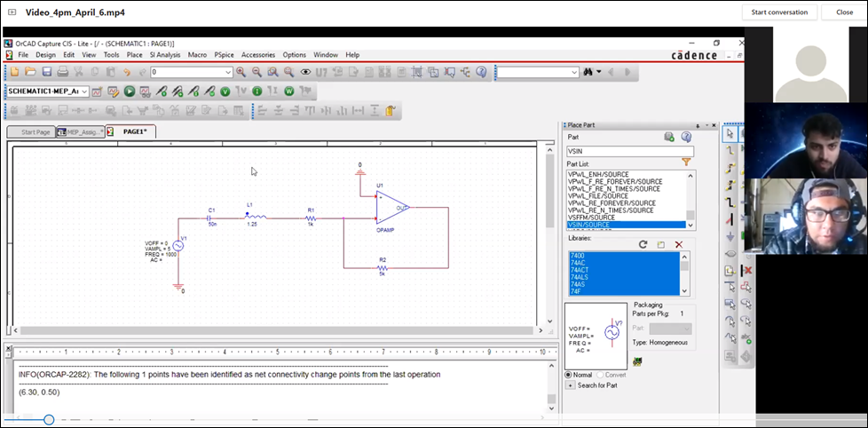Click the eye icon in toolbar
The width and height of the screenshot is (868, 428).
click(x=305, y=72)
